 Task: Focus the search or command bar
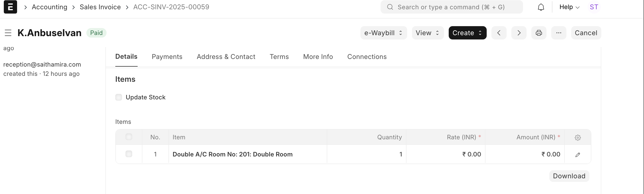(452, 7)
